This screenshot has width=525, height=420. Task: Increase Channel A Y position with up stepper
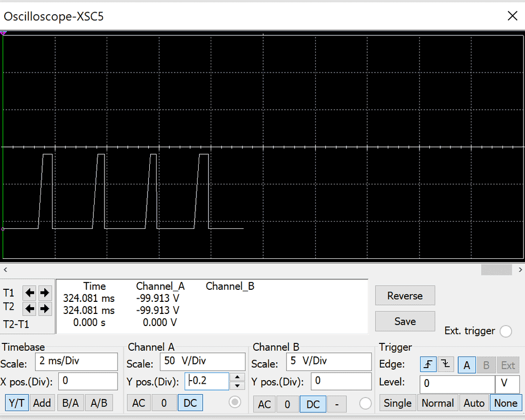(x=238, y=377)
